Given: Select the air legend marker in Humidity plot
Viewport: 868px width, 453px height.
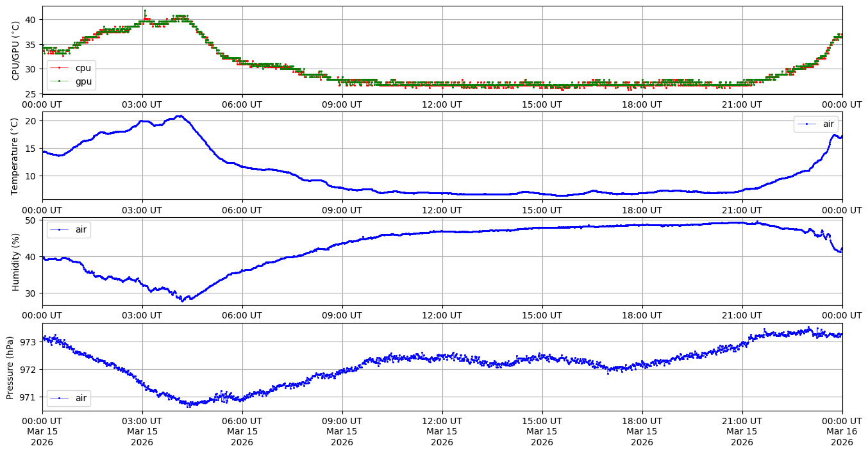Looking at the screenshot, I should click(x=60, y=229).
